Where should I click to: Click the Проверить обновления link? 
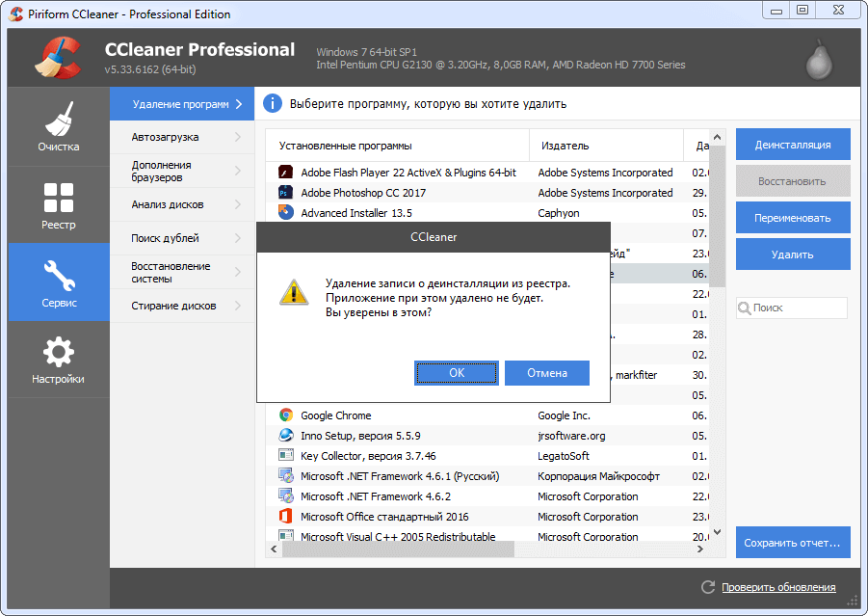pyautogui.click(x=778, y=587)
